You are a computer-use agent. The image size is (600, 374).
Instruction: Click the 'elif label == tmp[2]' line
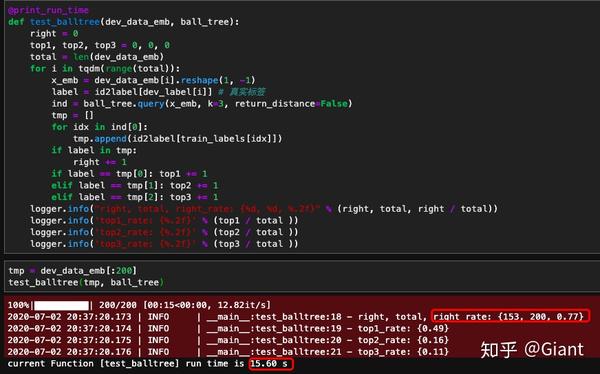(x=135, y=197)
